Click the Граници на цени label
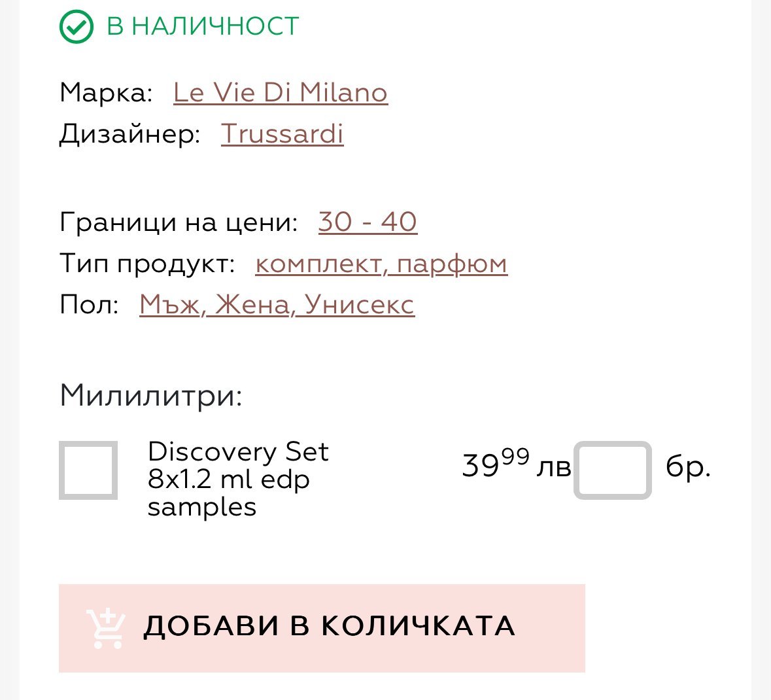 click(179, 222)
